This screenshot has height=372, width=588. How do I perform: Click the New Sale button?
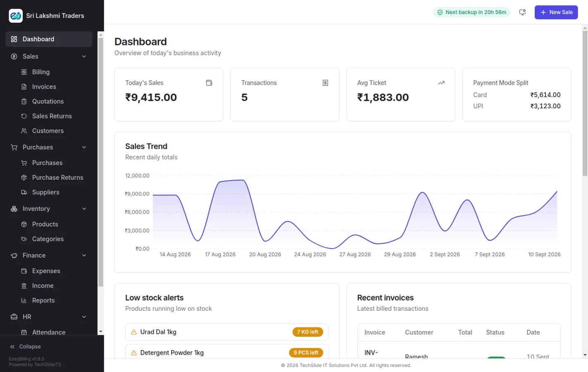coord(556,12)
